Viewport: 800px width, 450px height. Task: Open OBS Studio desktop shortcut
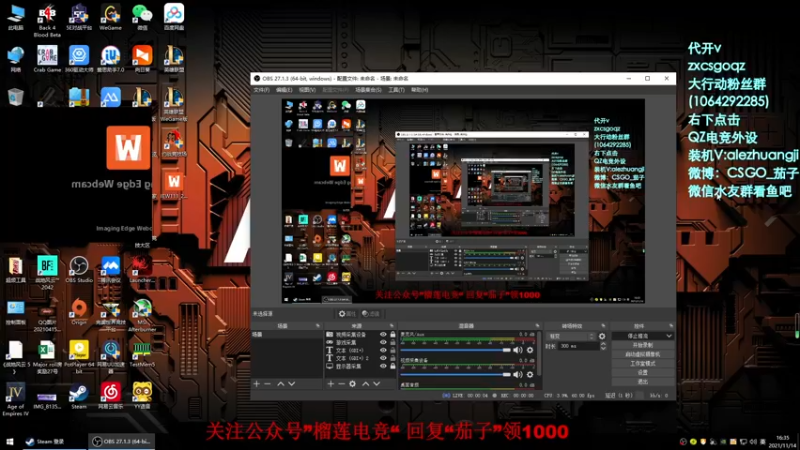(x=79, y=270)
